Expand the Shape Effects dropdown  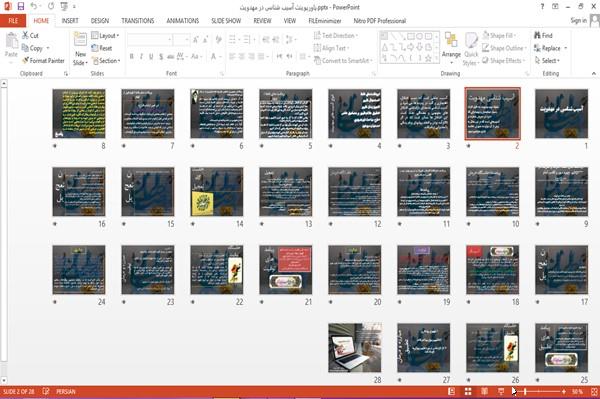(504, 60)
